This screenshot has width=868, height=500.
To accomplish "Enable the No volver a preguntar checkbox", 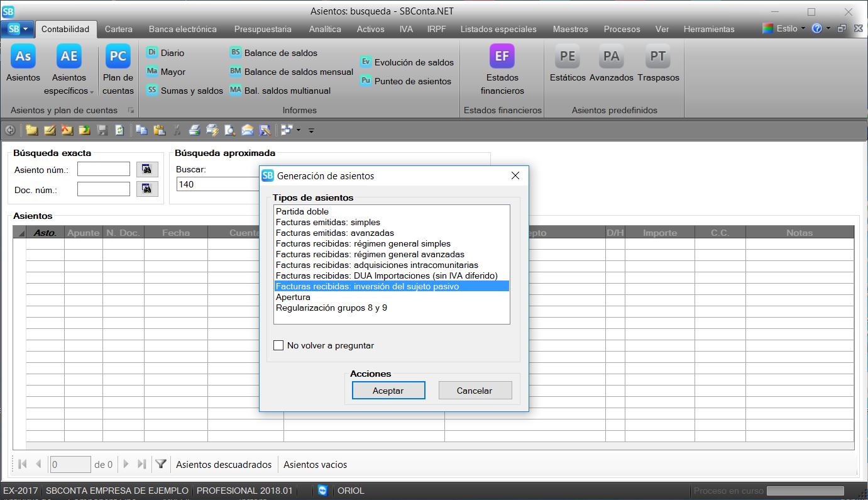I will click(278, 345).
